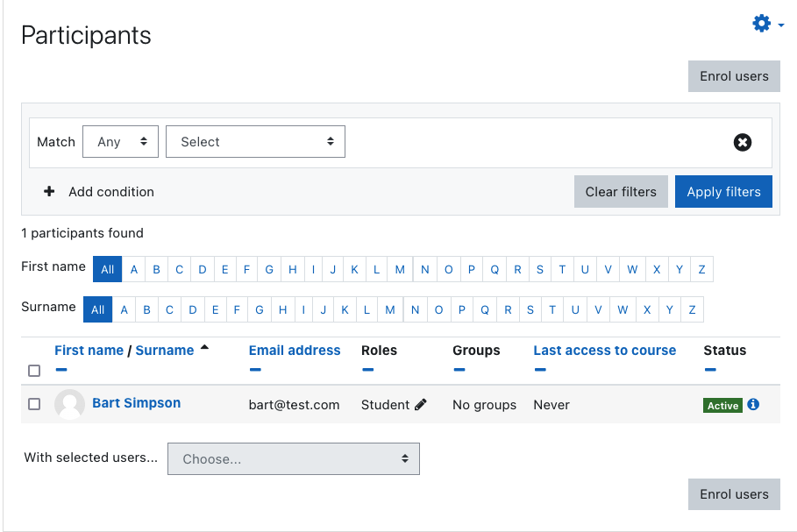Viewport: 797px width, 532px height.
Task: Sort by Last access to course
Action: coord(604,350)
